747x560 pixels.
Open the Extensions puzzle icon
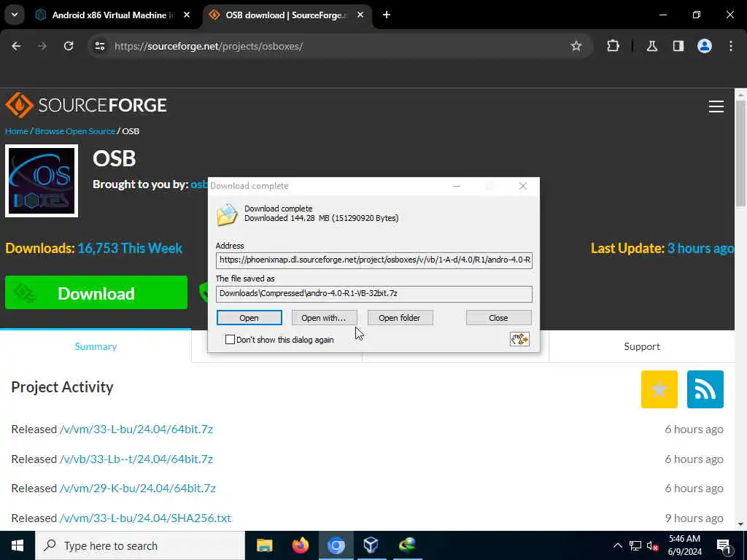tap(613, 46)
